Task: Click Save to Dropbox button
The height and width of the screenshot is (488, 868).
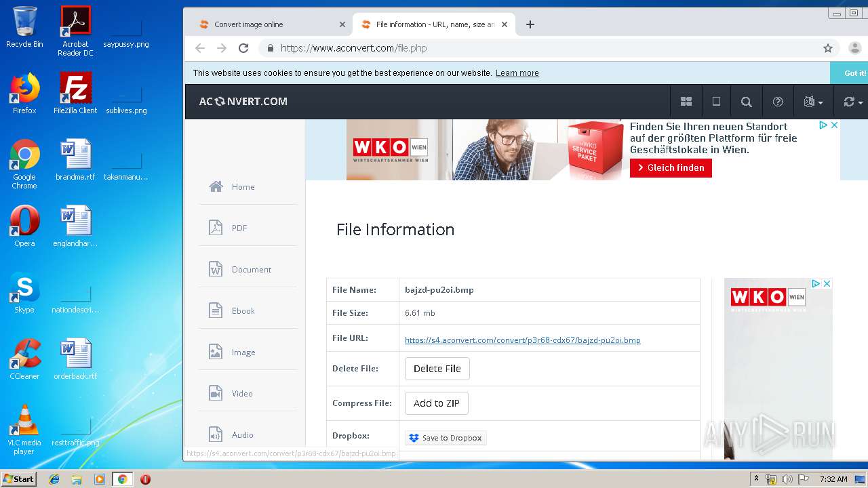Action: coord(446,438)
